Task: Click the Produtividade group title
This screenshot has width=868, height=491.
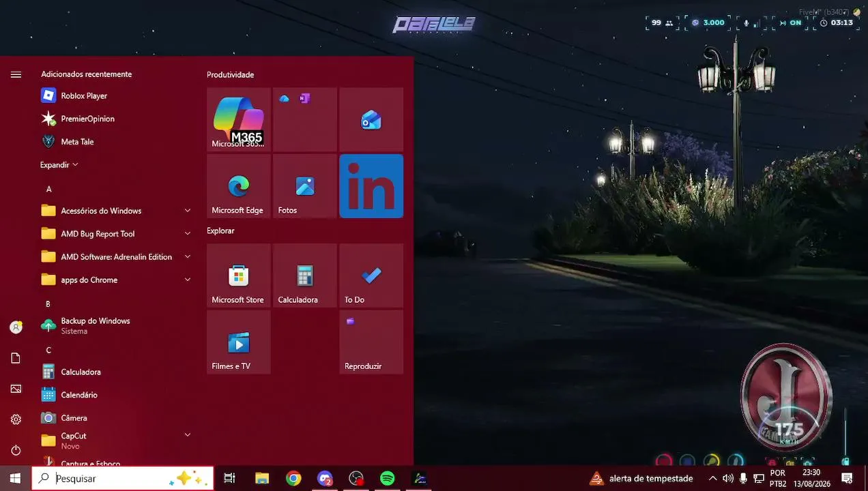Action: click(x=230, y=75)
